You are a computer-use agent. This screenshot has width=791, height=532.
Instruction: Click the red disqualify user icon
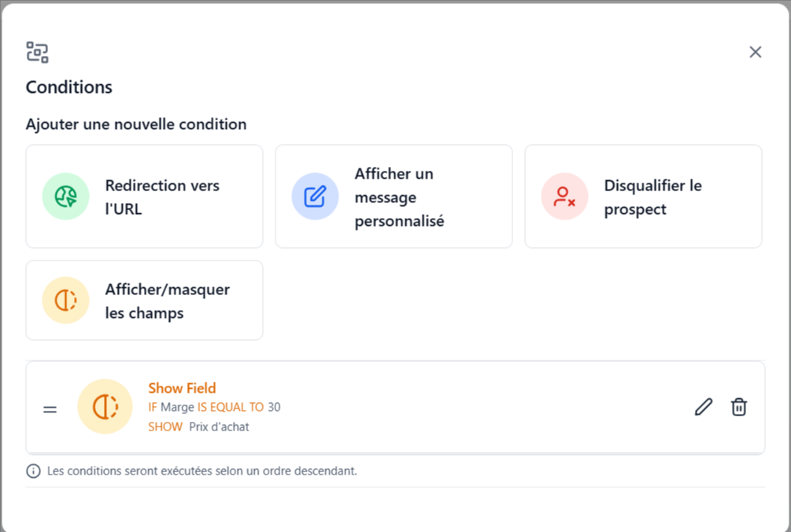pyautogui.click(x=564, y=197)
